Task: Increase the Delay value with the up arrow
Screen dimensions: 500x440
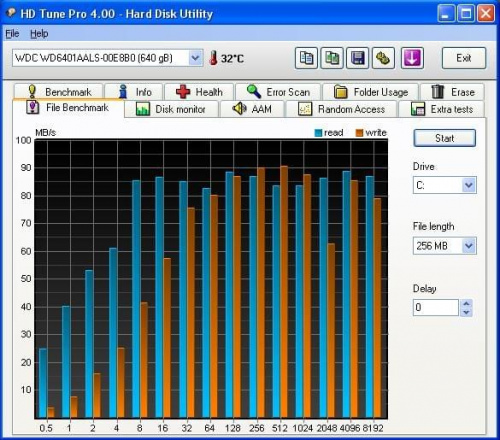Action: (466, 303)
